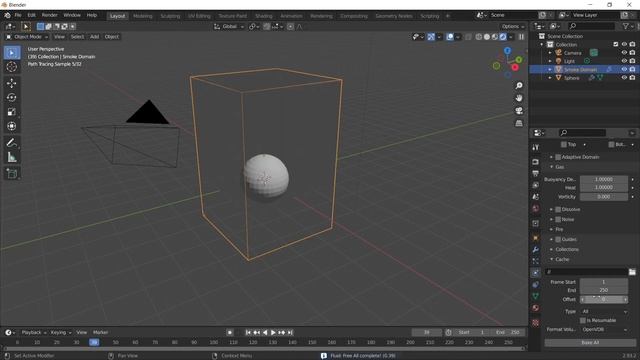Open the Particles properties tab
This screenshot has width=640, height=360.
tap(536, 261)
